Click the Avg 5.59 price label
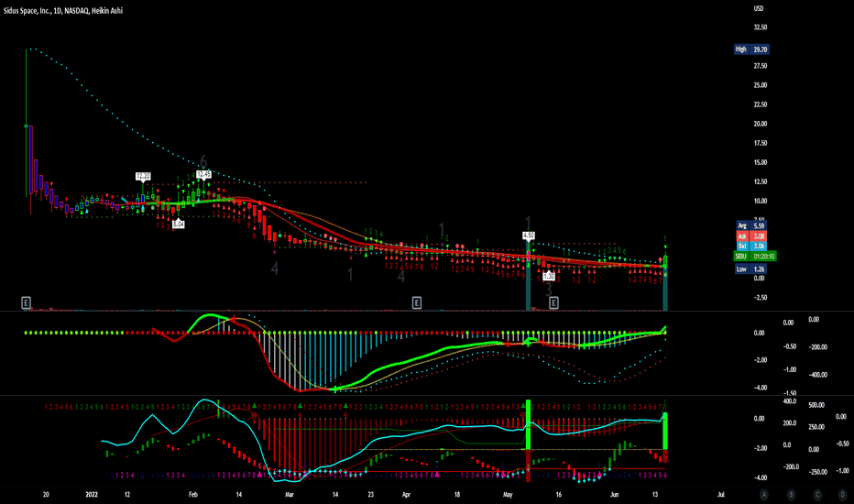 click(751, 225)
